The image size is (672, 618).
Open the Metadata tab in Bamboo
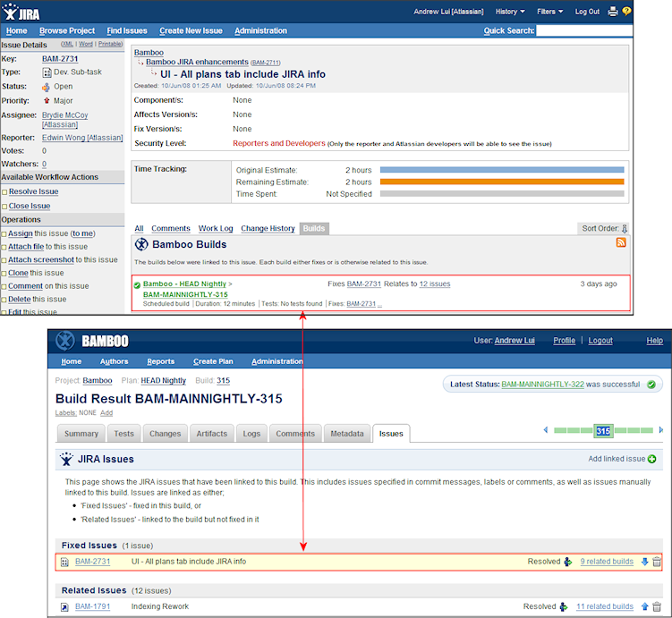(347, 434)
